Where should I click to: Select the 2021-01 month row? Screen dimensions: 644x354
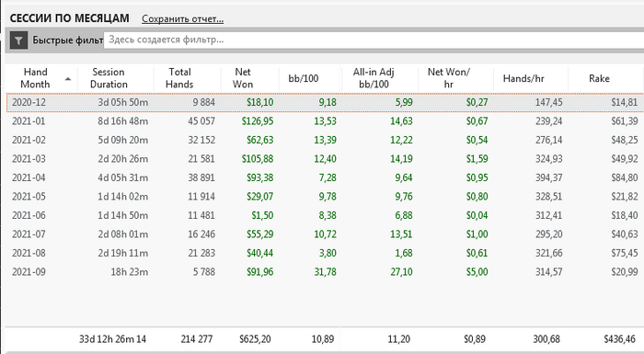tap(325, 121)
